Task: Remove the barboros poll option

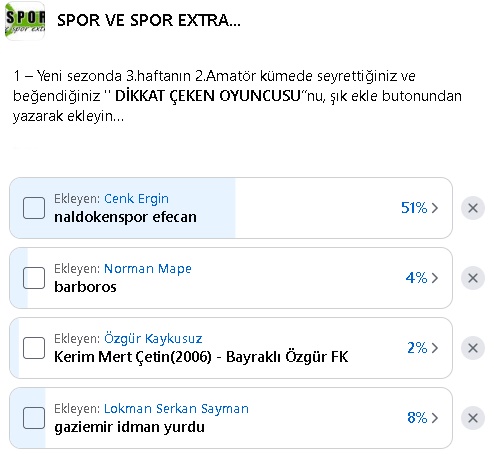Action: click(473, 278)
